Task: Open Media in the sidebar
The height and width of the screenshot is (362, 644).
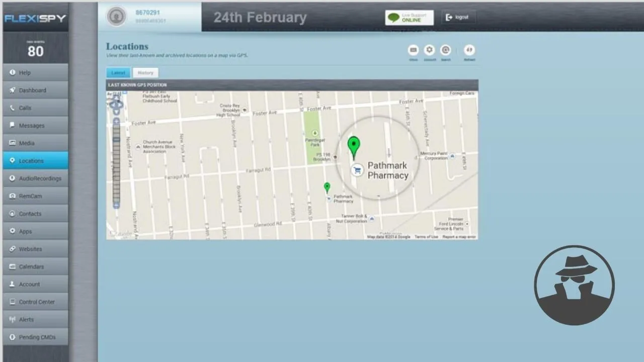Action: coord(35,143)
